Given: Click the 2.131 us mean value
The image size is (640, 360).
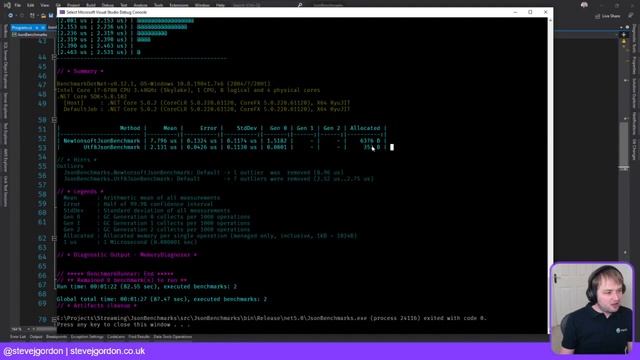Looking at the screenshot, I should pyautogui.click(x=164, y=147).
